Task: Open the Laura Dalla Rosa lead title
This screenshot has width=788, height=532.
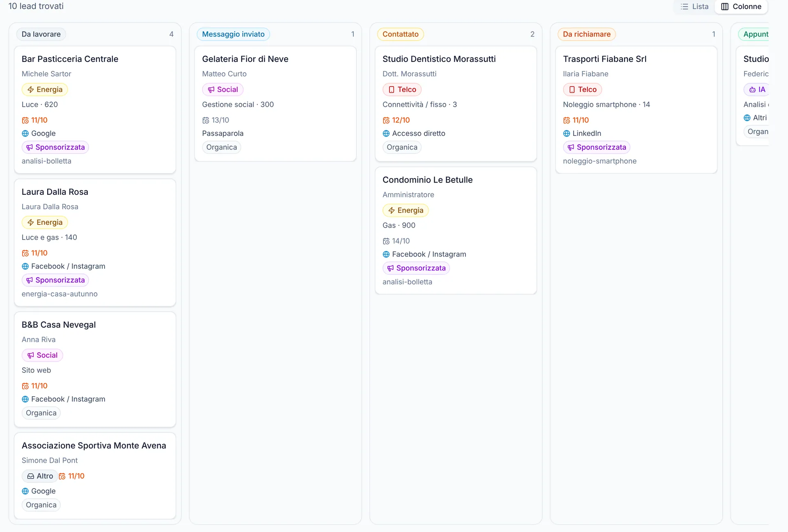Action: point(55,192)
